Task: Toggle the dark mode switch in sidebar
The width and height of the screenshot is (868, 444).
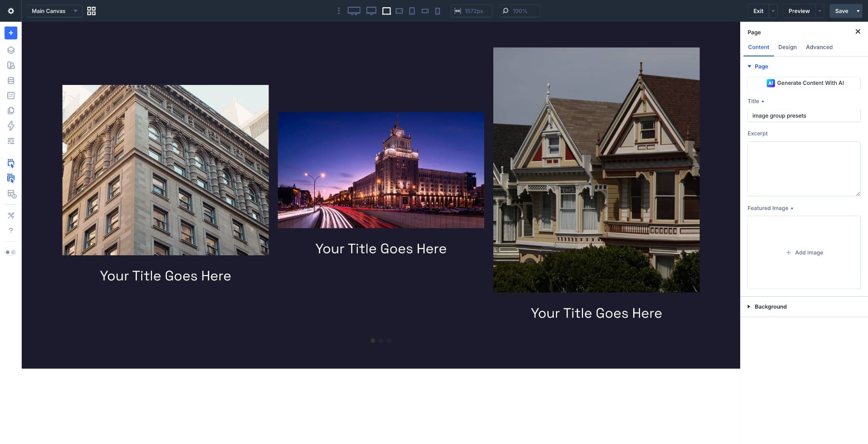Action: 11,252
